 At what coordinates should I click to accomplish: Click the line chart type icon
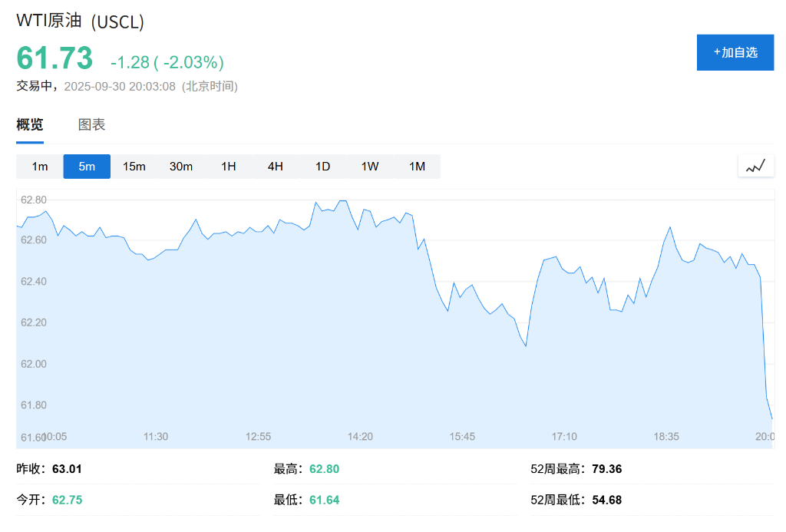(x=755, y=166)
